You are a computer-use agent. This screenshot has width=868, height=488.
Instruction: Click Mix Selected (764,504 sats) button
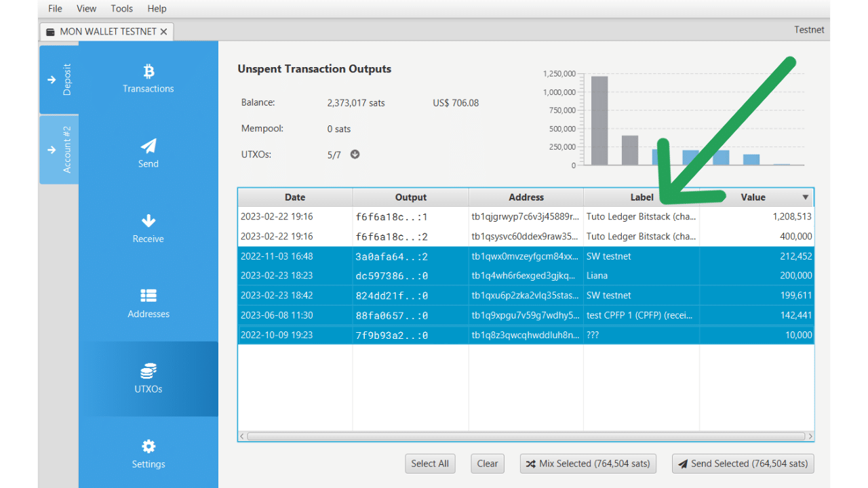click(x=588, y=464)
